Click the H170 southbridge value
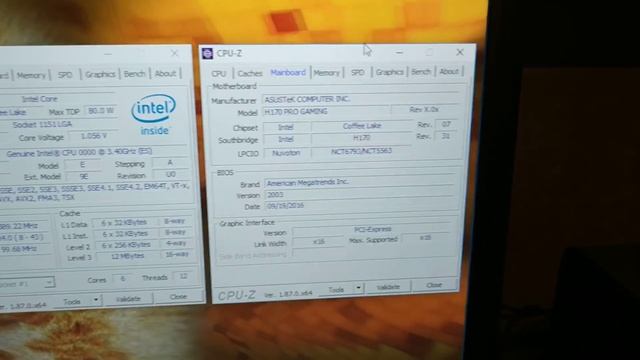The height and width of the screenshot is (360, 640). click(x=362, y=138)
